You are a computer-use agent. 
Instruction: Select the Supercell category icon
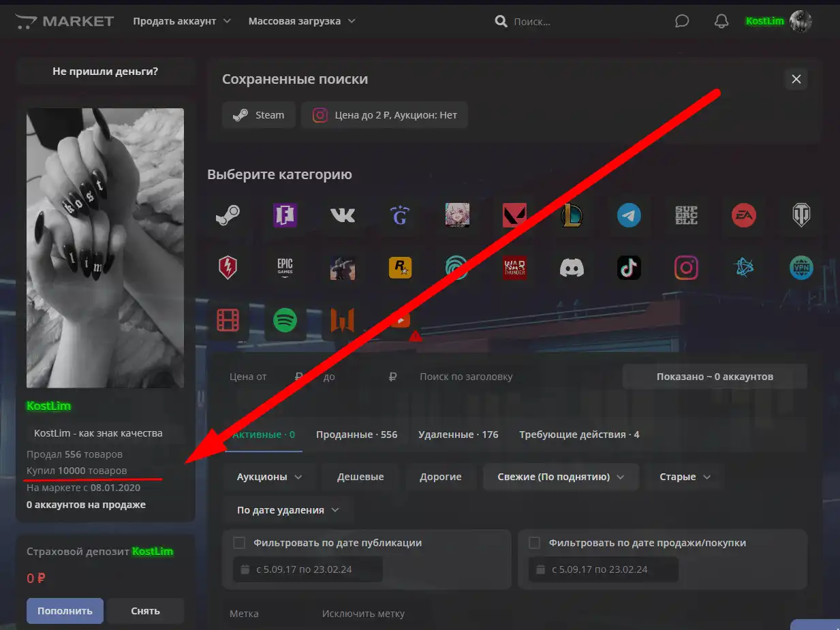[x=686, y=216]
